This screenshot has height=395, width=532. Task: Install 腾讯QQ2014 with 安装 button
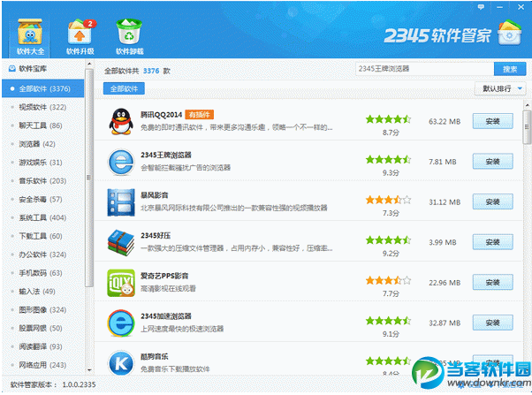point(492,121)
